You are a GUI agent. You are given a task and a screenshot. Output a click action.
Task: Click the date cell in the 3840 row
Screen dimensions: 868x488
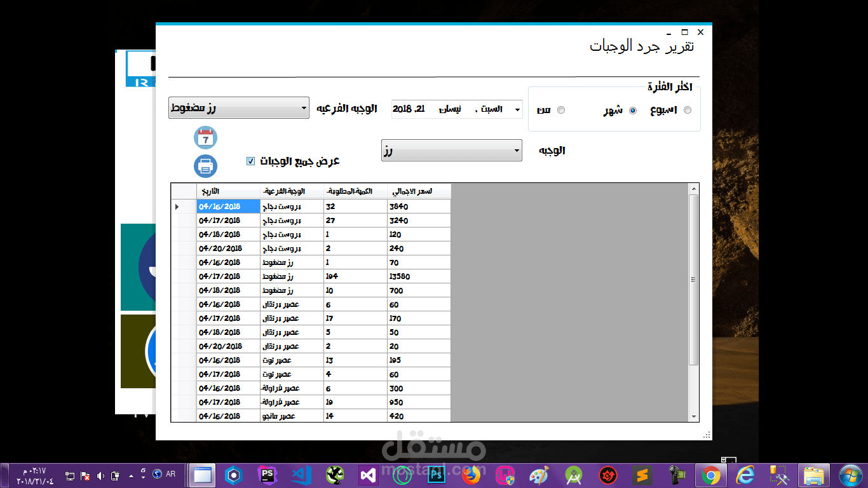(x=228, y=207)
